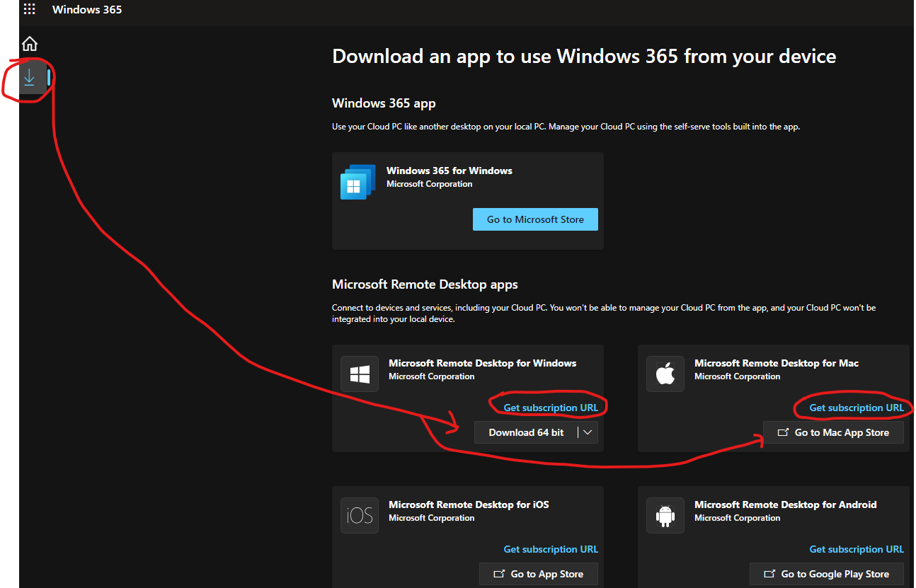Image resolution: width=916 pixels, height=588 pixels.
Task: Click the Download an app page heading
Action: (584, 57)
